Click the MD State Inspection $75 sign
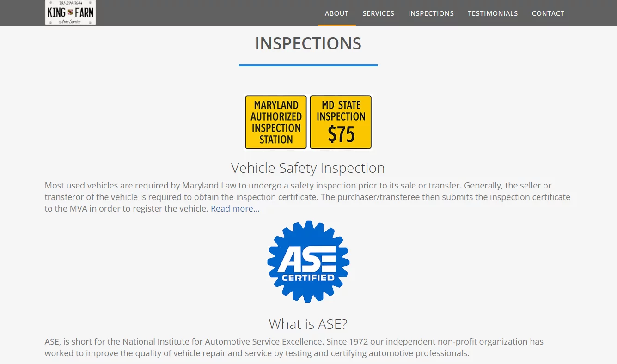 pyautogui.click(x=341, y=122)
